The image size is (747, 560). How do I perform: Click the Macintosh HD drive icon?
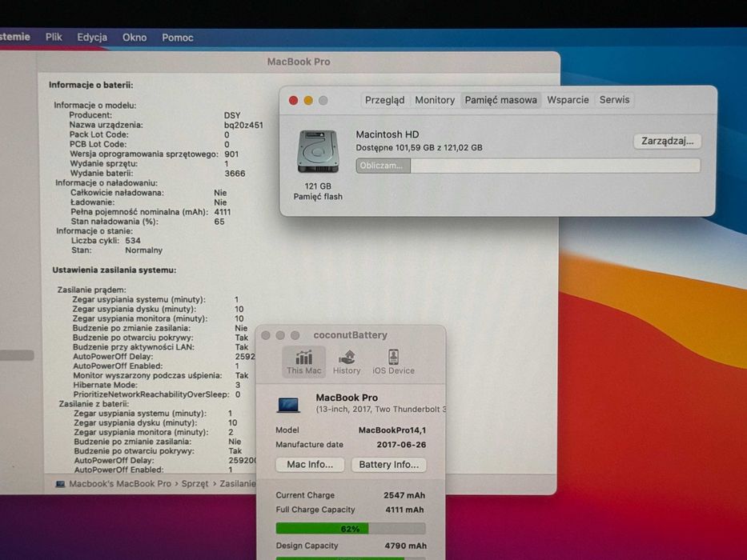pyautogui.click(x=318, y=152)
